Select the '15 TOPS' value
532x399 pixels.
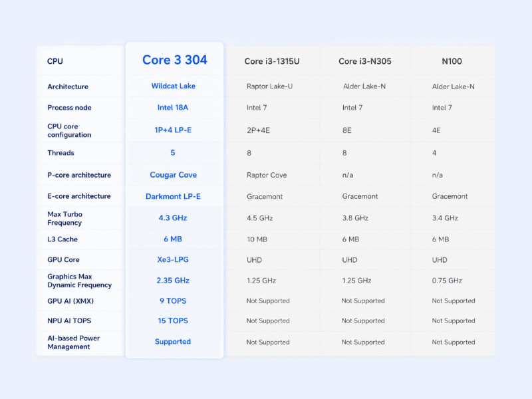173,321
